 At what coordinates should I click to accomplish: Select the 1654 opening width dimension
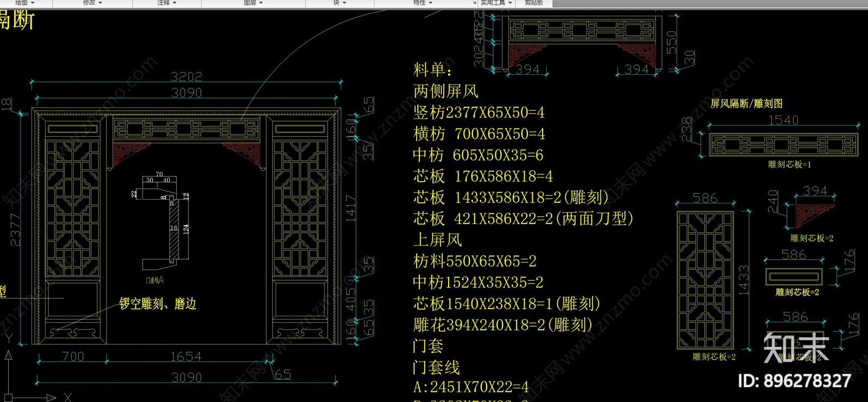click(186, 356)
